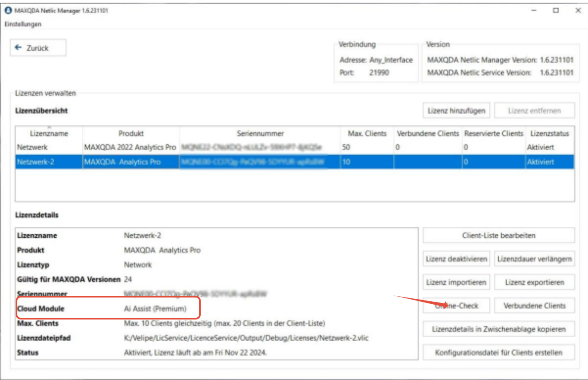Screen dimensions: 588x380
Task: Close the Netlic Manager window
Action: pos(578,10)
